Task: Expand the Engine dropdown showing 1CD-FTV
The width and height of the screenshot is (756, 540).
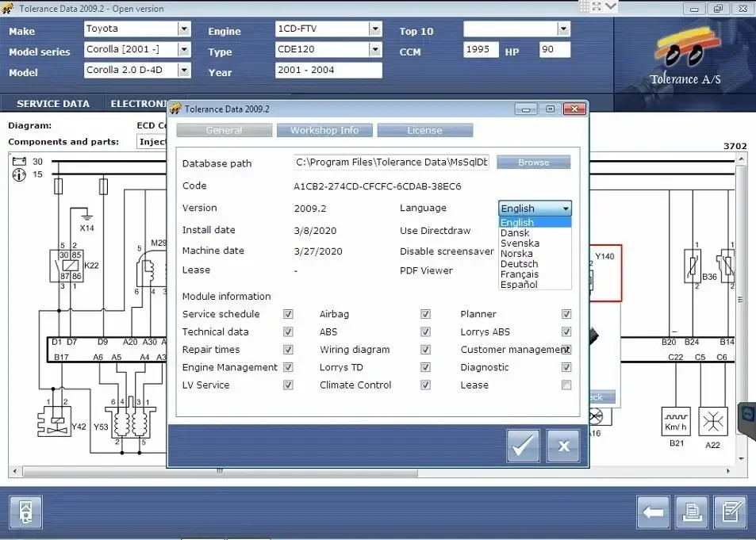Action: pos(375,29)
